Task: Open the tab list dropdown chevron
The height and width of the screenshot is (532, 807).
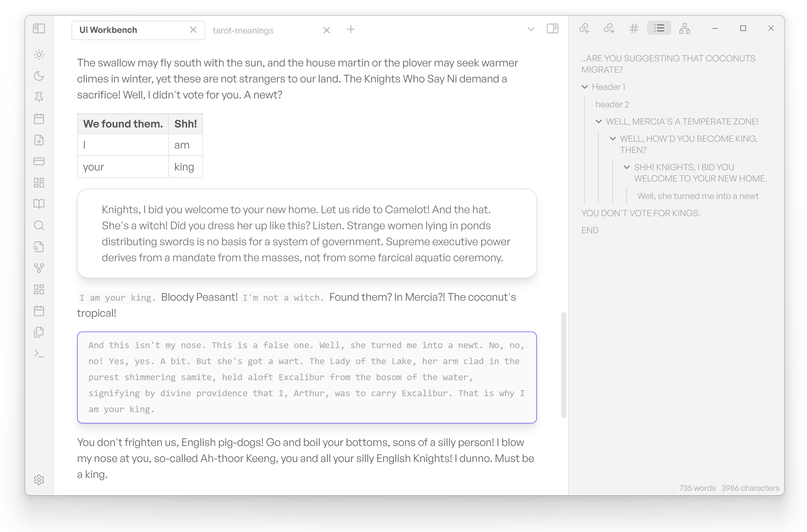Action: (x=531, y=29)
